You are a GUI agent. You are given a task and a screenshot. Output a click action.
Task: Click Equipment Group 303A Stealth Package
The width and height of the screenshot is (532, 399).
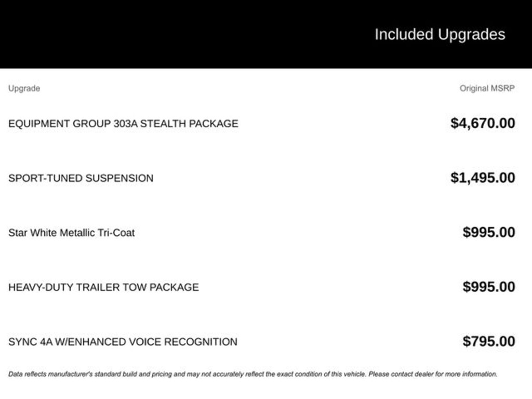pos(123,124)
